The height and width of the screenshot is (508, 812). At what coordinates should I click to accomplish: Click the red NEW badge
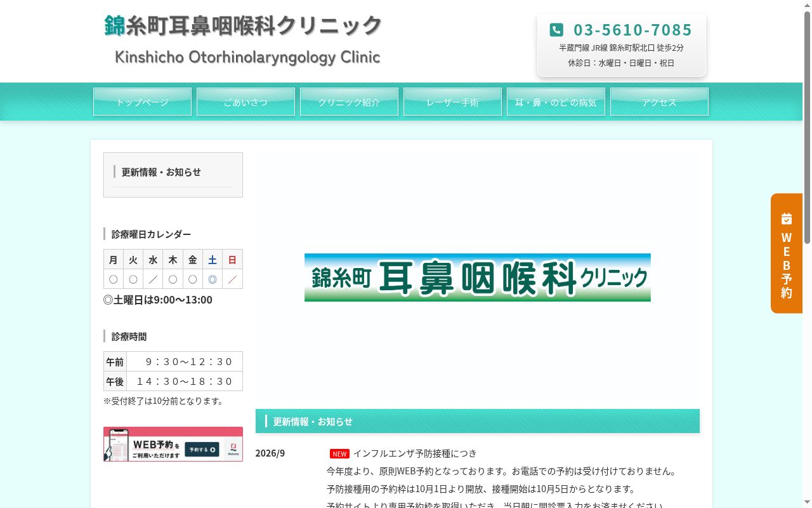coord(339,453)
